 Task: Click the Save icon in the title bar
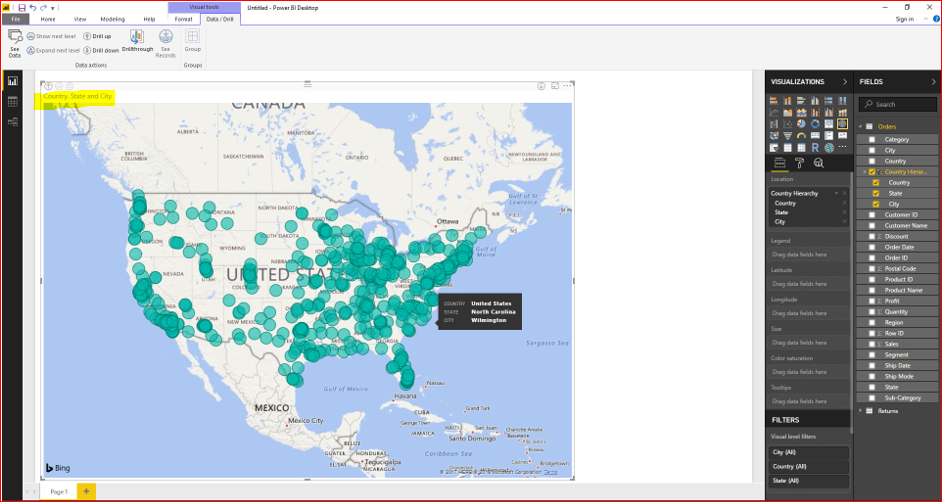22,8
